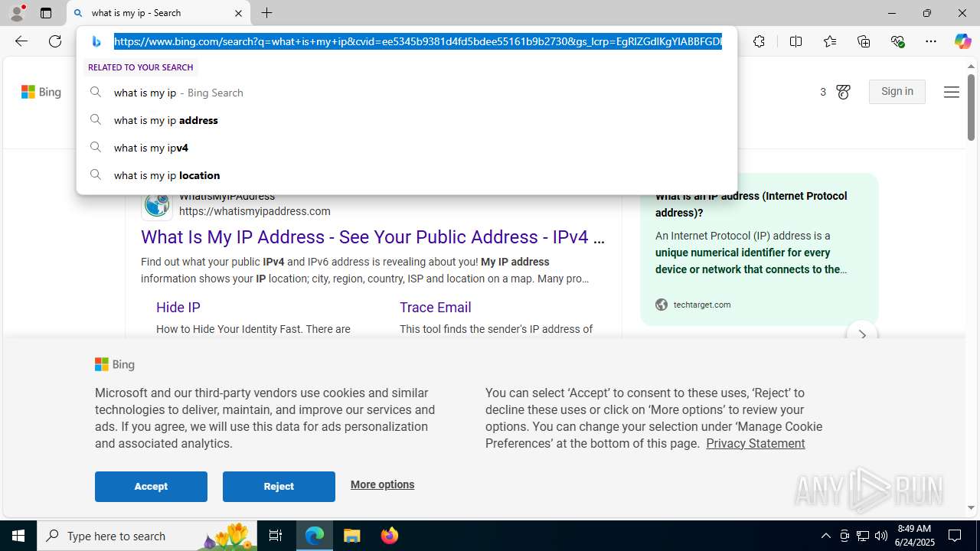Open File Explorer from taskbar
This screenshot has height=551, width=980.
(x=352, y=536)
